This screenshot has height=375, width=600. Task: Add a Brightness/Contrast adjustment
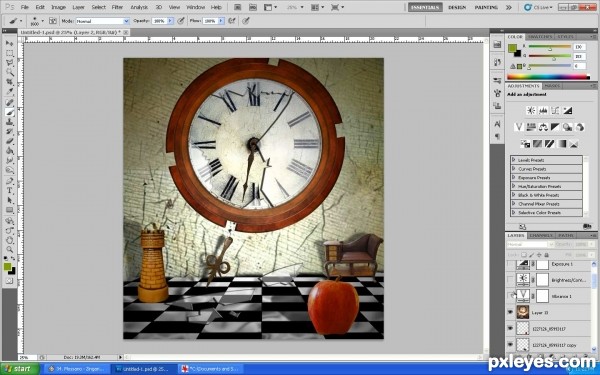click(x=531, y=111)
